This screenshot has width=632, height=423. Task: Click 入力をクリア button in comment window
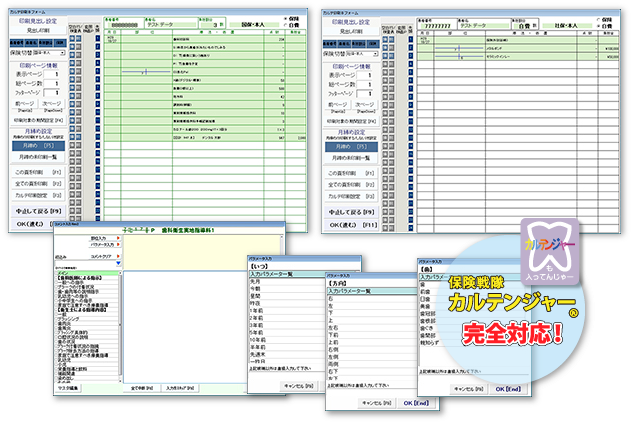click(180, 388)
